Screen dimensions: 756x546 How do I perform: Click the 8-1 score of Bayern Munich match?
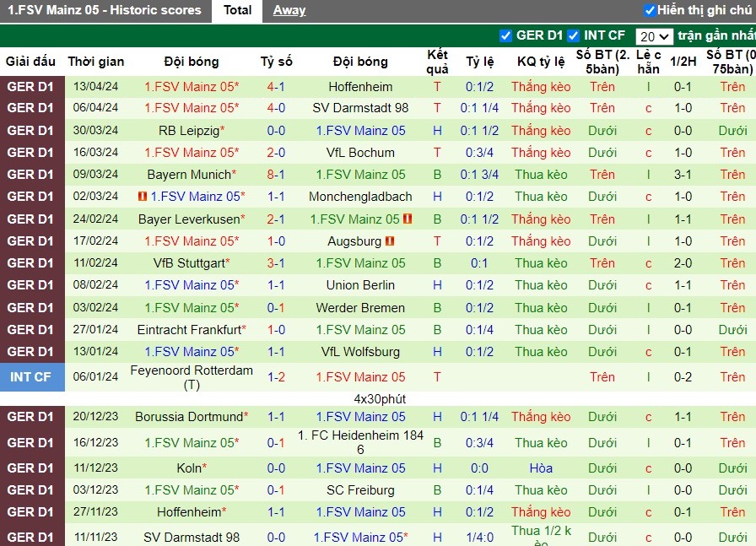click(x=276, y=175)
